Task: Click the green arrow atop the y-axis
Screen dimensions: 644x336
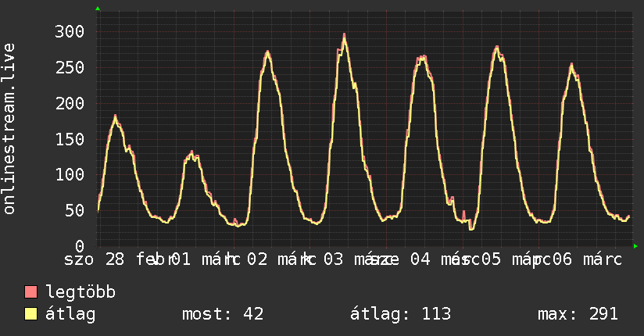Action: [x=98, y=9]
